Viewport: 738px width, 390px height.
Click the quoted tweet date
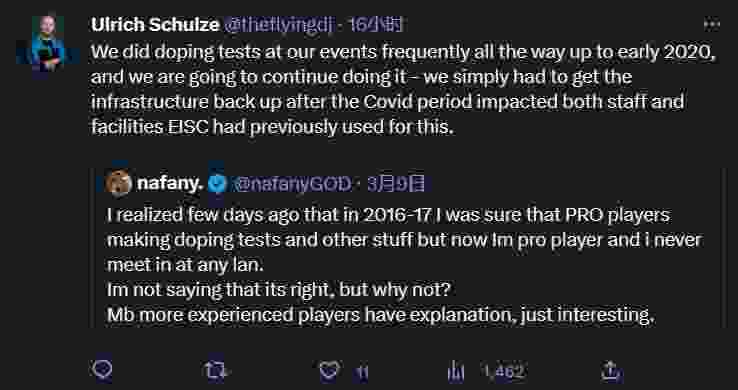(x=395, y=184)
